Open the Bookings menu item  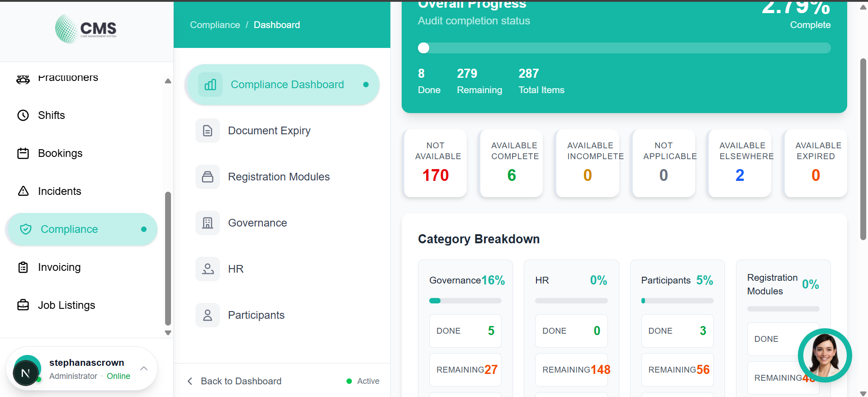81,153
